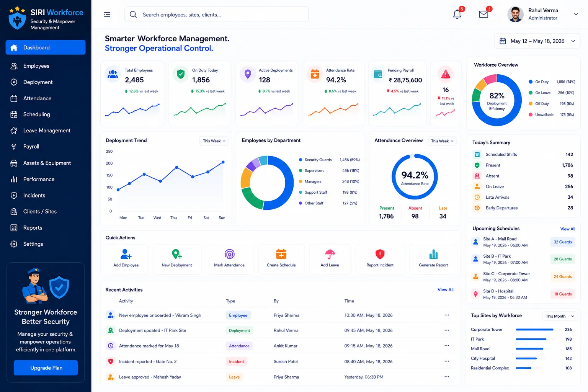
Task: Click View All in Recent Activities
Action: [x=446, y=290]
